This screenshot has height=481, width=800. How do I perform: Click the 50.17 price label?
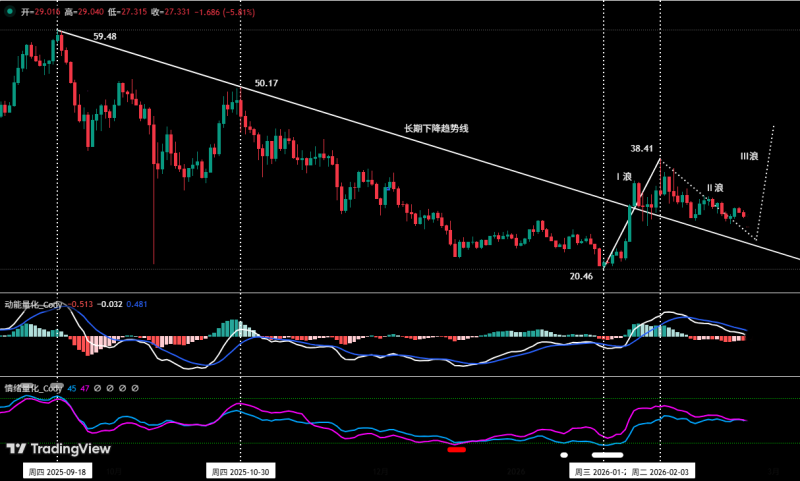coord(267,83)
